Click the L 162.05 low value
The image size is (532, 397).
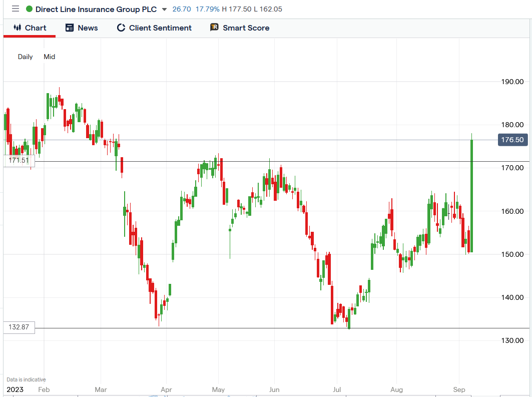(268, 9)
